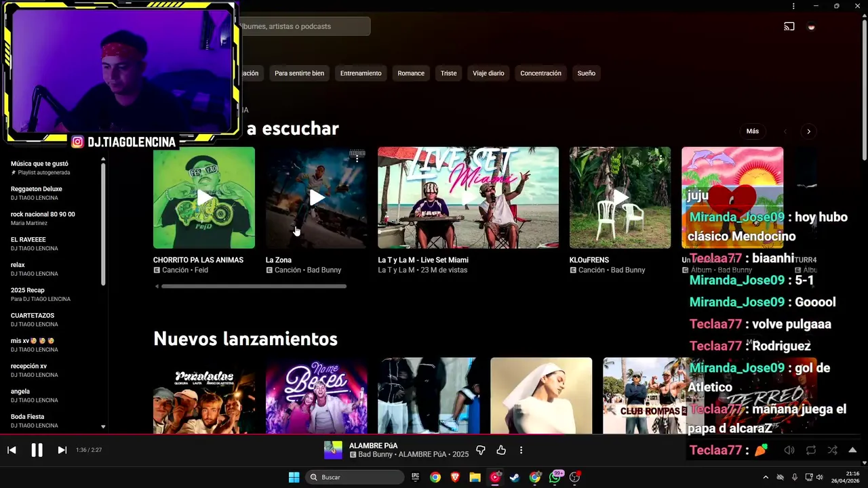Select the Triste mood chip
Screen dimensions: 868x488
[449, 73]
